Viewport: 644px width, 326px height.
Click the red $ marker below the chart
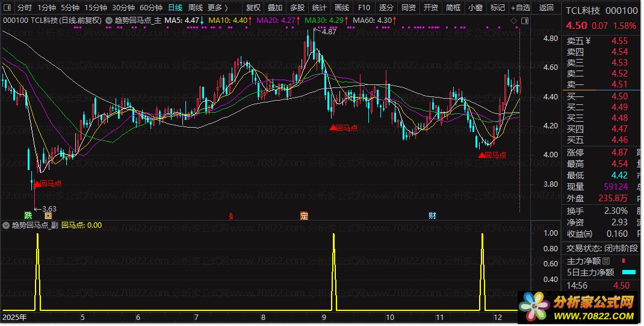(231, 215)
